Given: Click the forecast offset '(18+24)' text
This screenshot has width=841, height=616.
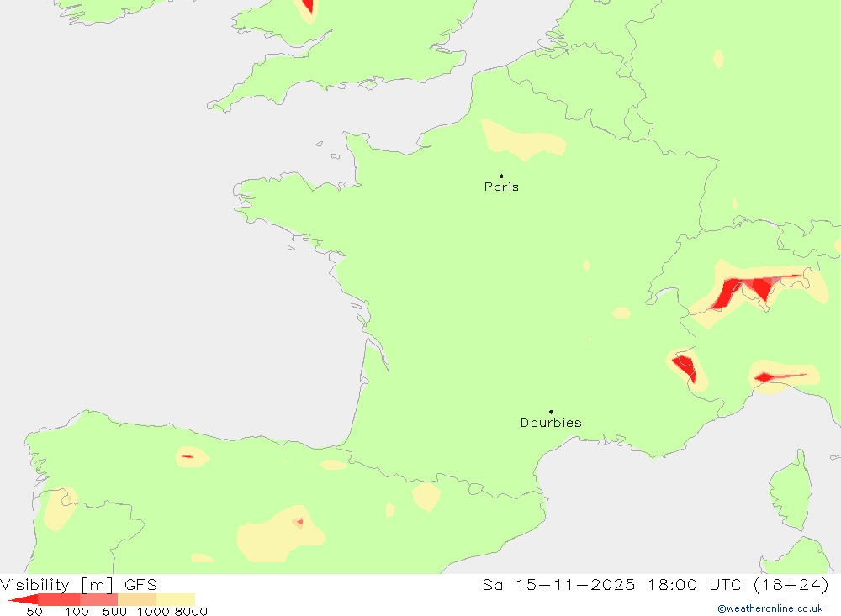Looking at the screenshot, I should click(791, 584).
